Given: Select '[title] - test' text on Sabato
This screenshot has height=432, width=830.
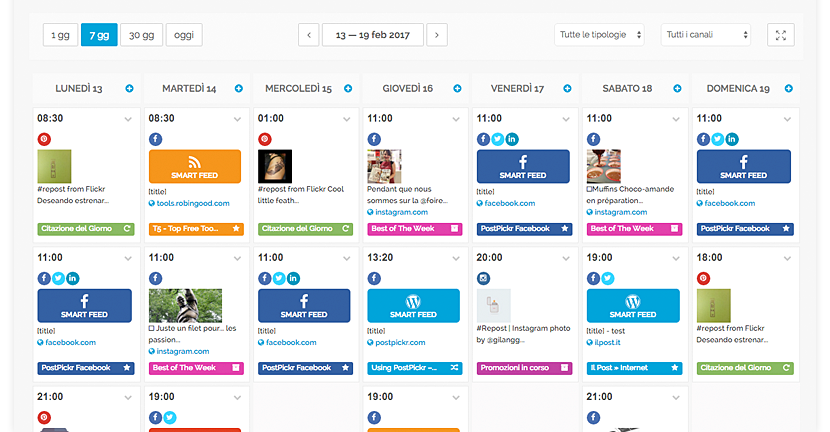Looking at the screenshot, I should (x=606, y=331).
